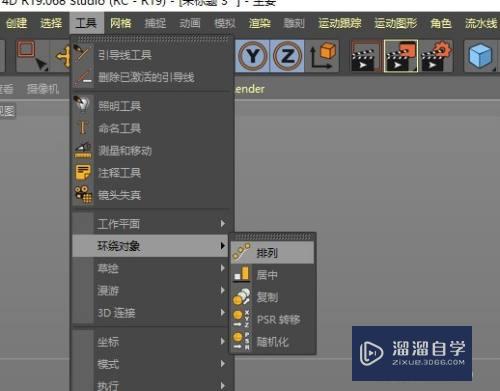This screenshot has width=500, height=391.
Task: Open the 捕捉 menu
Action: point(155,23)
